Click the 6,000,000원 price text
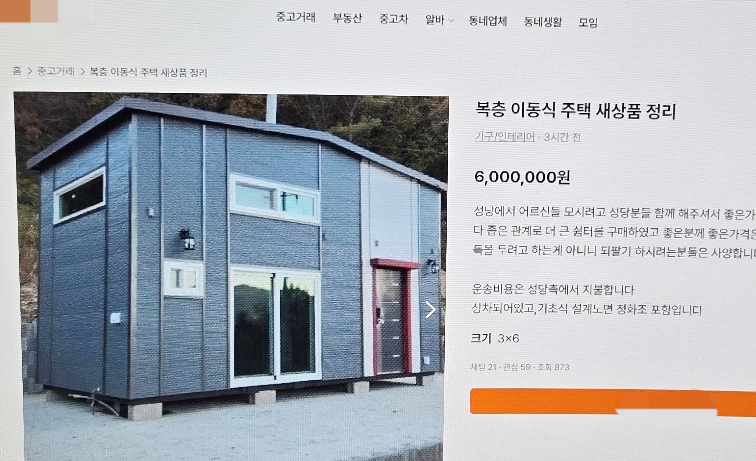 tap(522, 177)
